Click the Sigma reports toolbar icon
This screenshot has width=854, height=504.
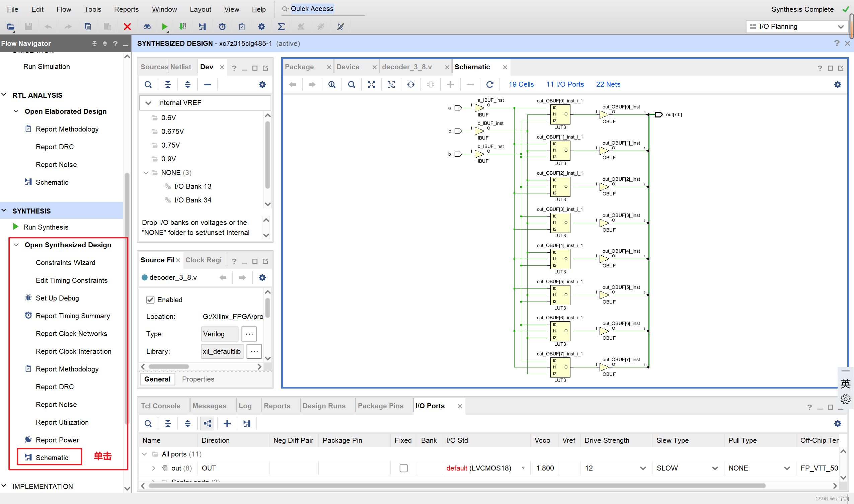tap(281, 26)
